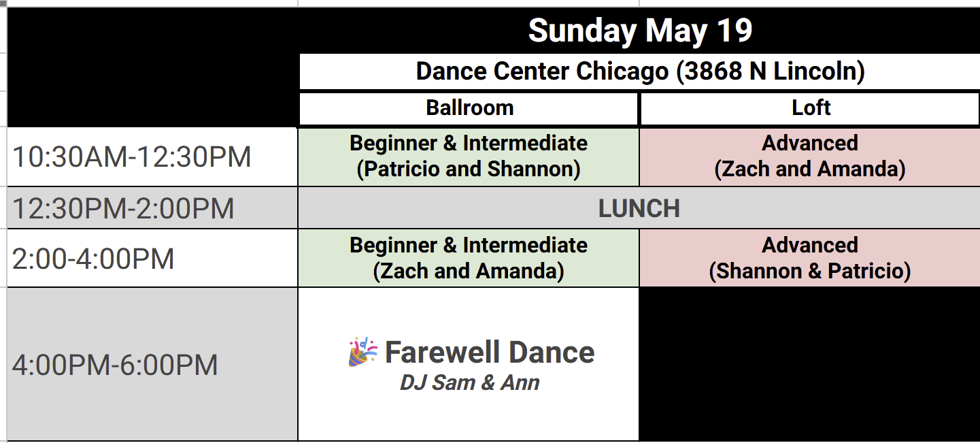Select the LUNCH merged cell
980x443 pixels.
(x=639, y=208)
